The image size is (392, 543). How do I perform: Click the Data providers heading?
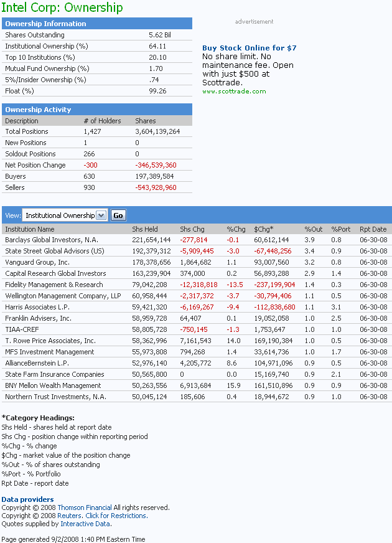tap(27, 499)
